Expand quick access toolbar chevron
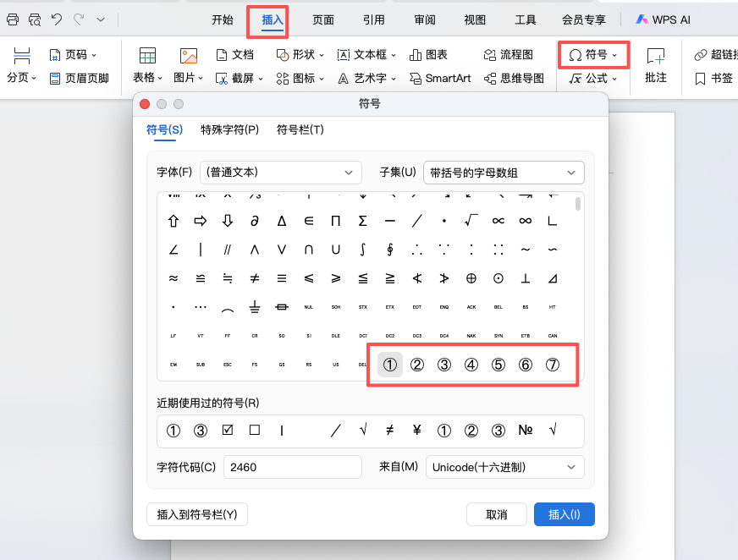 click(x=100, y=19)
